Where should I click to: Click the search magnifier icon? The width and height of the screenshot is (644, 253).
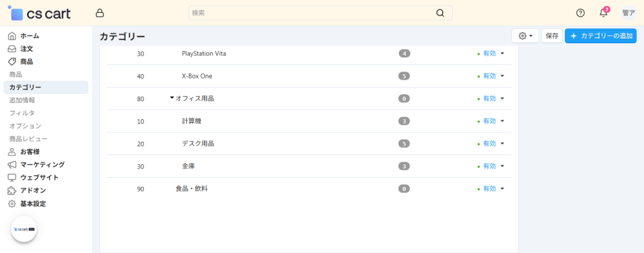pos(440,13)
